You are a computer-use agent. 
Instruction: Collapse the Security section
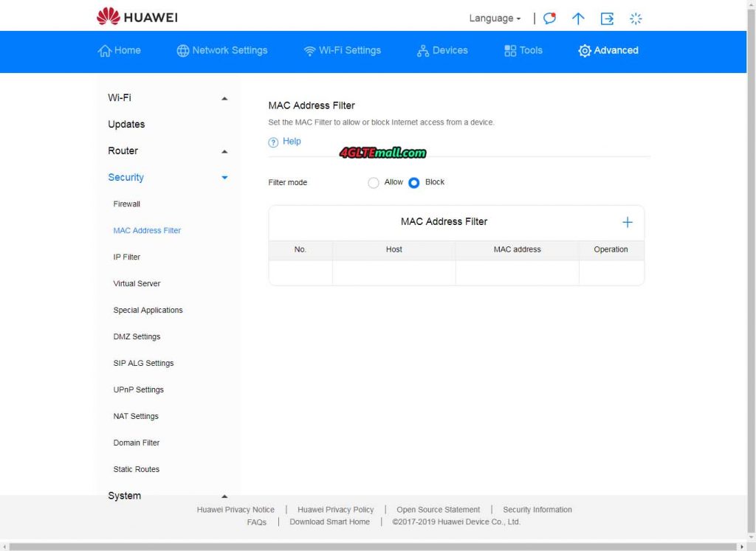point(224,177)
